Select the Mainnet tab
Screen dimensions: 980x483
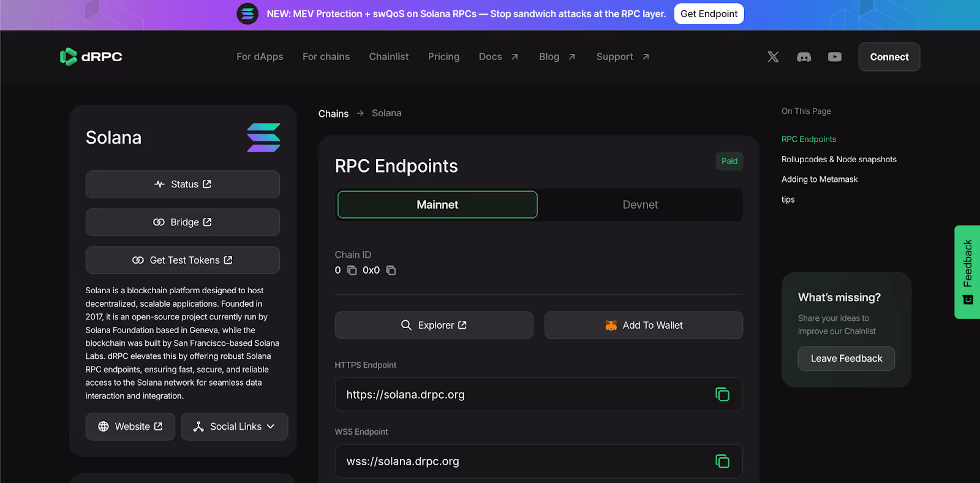click(x=437, y=204)
